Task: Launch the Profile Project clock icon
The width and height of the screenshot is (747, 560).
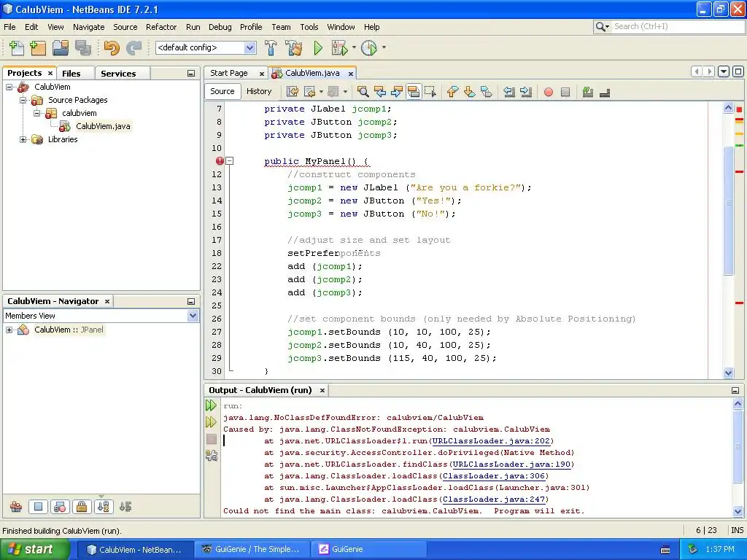Action: [x=368, y=47]
